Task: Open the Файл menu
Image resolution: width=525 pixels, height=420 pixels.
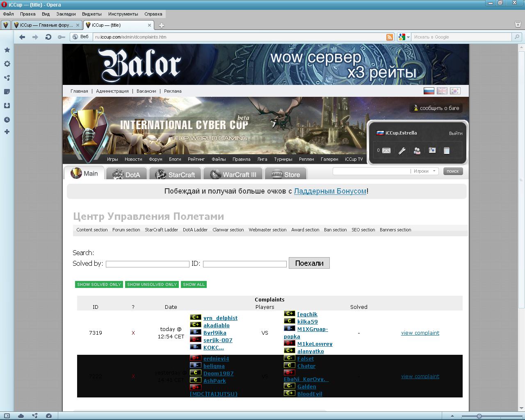Action: [8, 14]
